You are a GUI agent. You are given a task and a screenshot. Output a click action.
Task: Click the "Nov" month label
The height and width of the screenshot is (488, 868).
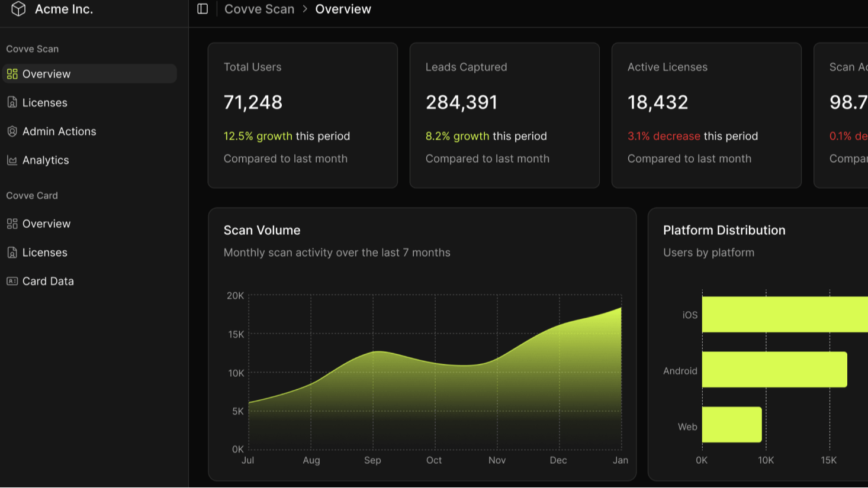click(497, 460)
